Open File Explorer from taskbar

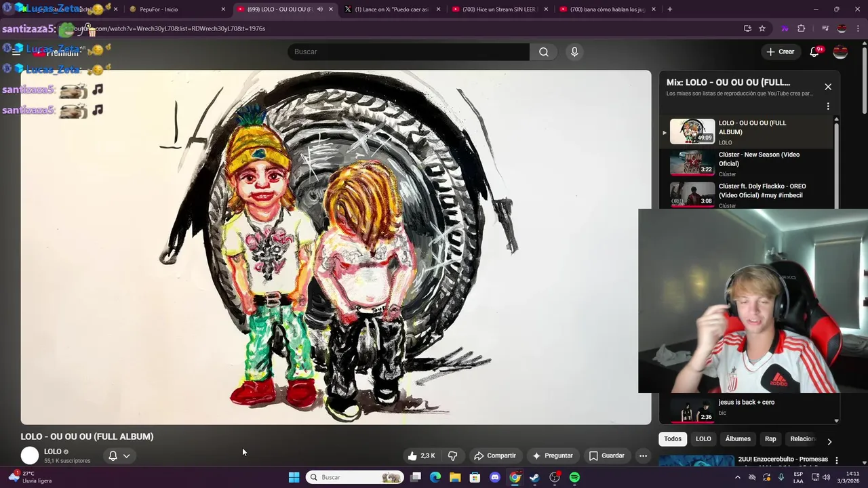(455, 477)
